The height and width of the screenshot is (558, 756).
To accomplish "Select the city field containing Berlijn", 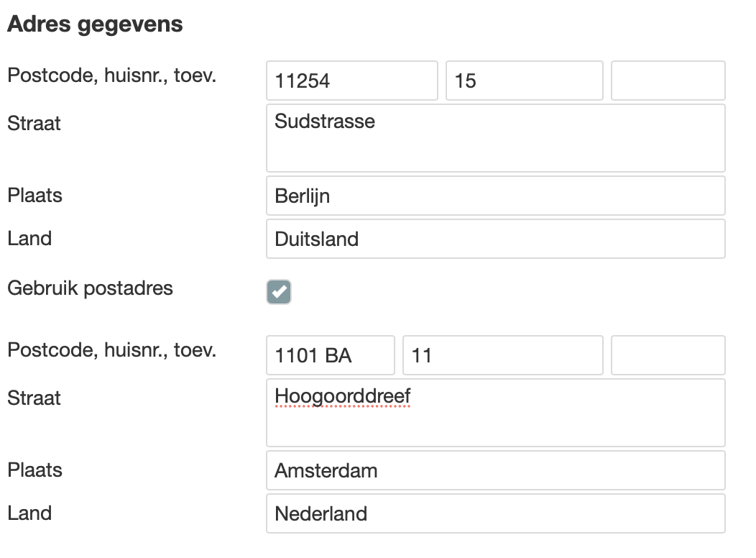I will point(495,196).
